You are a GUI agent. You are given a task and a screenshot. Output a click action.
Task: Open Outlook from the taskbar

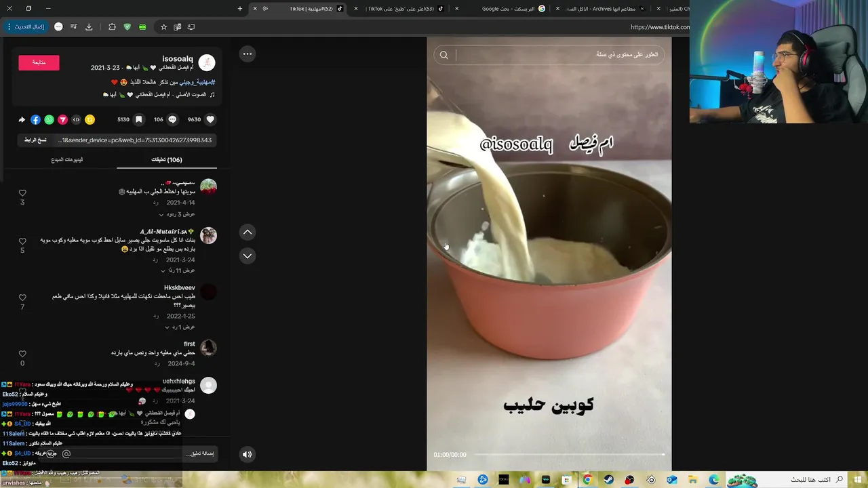pos(672,479)
